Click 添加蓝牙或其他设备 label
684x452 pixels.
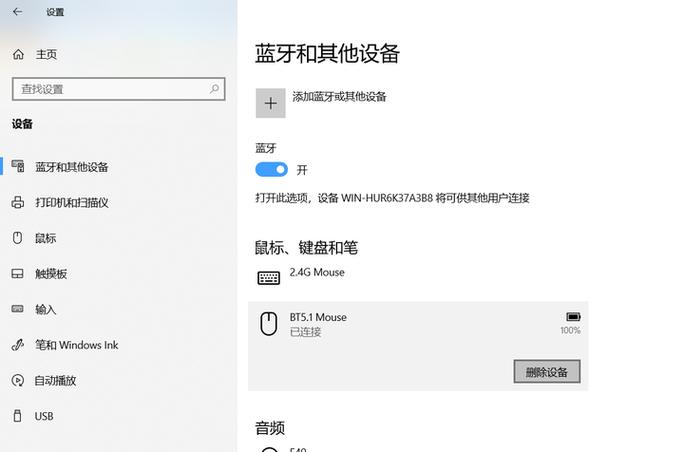pyautogui.click(x=339, y=96)
